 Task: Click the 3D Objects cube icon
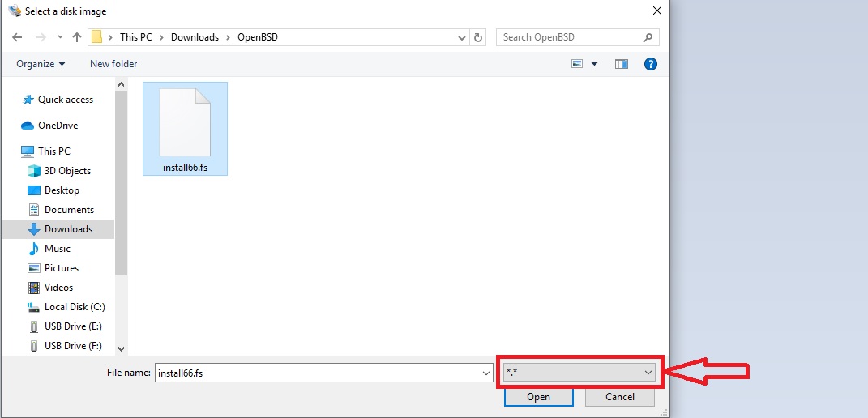[34, 171]
